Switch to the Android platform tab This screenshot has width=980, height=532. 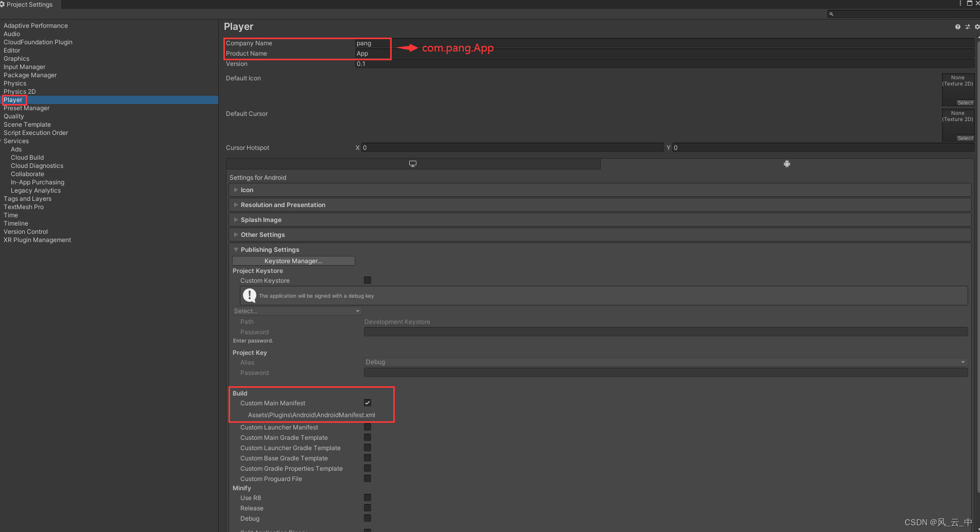click(786, 163)
